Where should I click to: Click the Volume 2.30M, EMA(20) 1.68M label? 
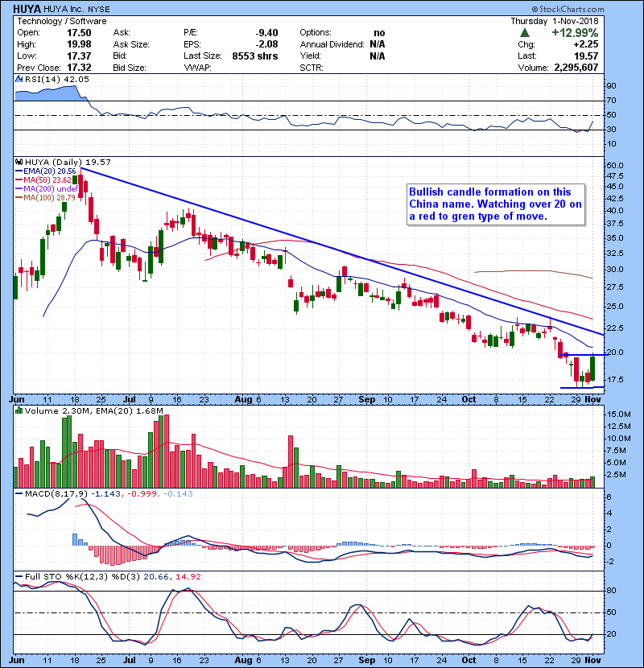(93, 410)
